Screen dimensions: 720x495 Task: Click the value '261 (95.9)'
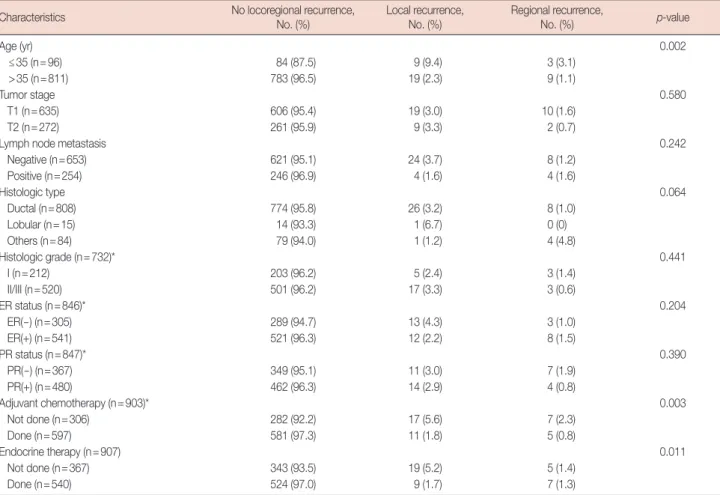[293, 127]
